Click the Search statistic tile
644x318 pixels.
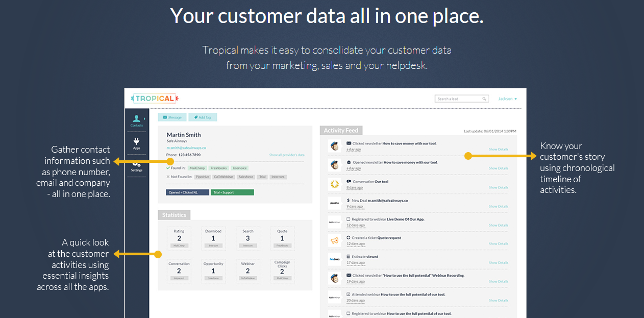247,238
